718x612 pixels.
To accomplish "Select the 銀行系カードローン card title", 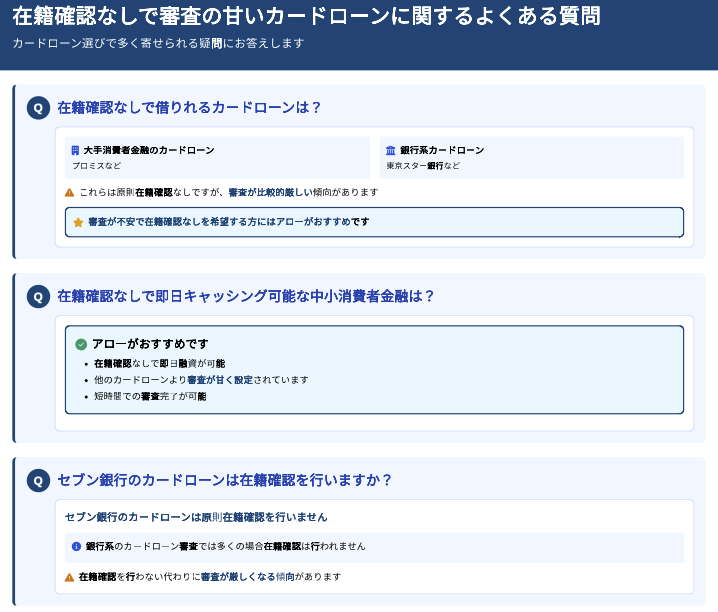I will [x=442, y=150].
